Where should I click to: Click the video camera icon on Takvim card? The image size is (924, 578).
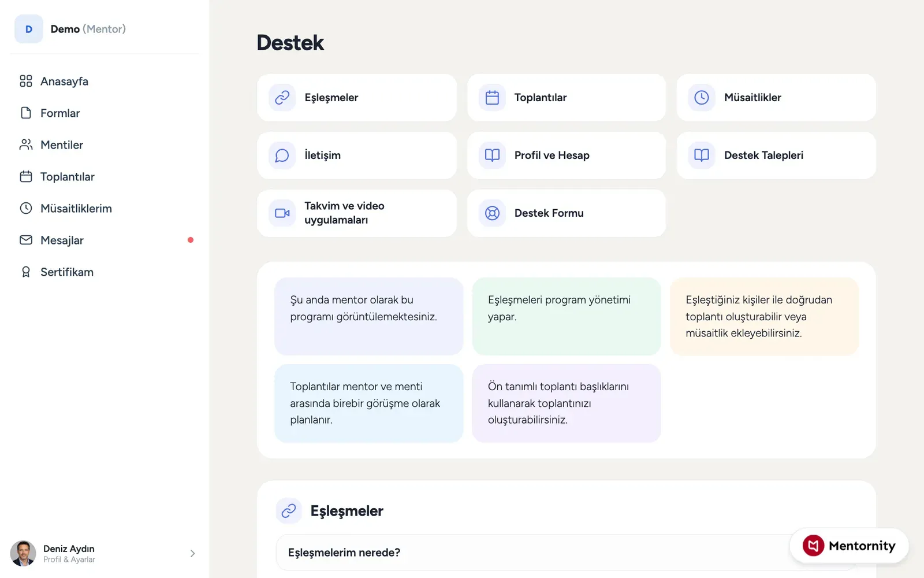tap(282, 213)
